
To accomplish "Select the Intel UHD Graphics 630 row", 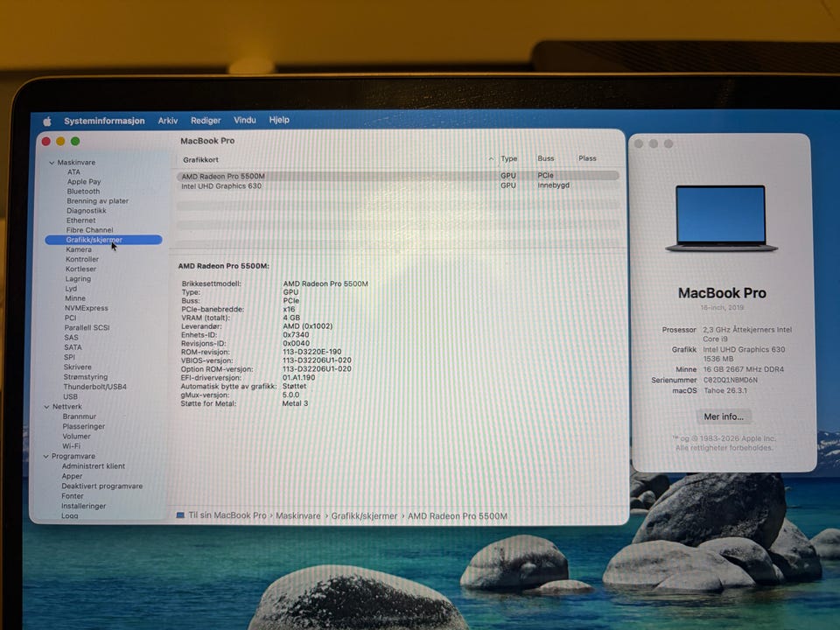I will click(397, 185).
